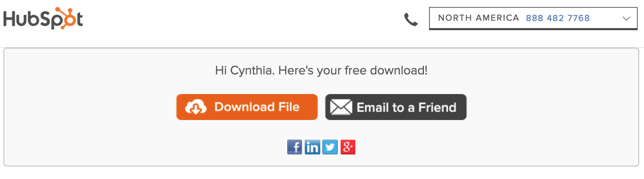Share on Google Plus
This screenshot has height=179, width=644.
[348, 147]
